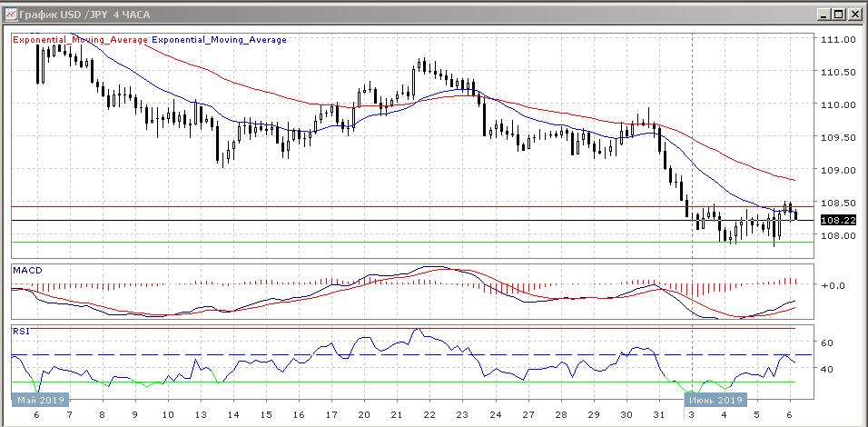
Task: Close the USD/JPY chart window
Action: pyautogui.click(x=853, y=15)
